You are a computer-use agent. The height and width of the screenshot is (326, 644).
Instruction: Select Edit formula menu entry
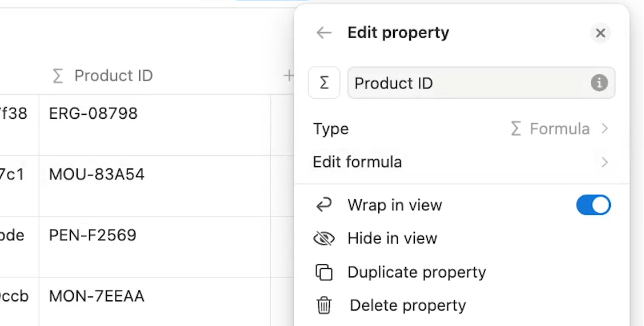tap(462, 162)
